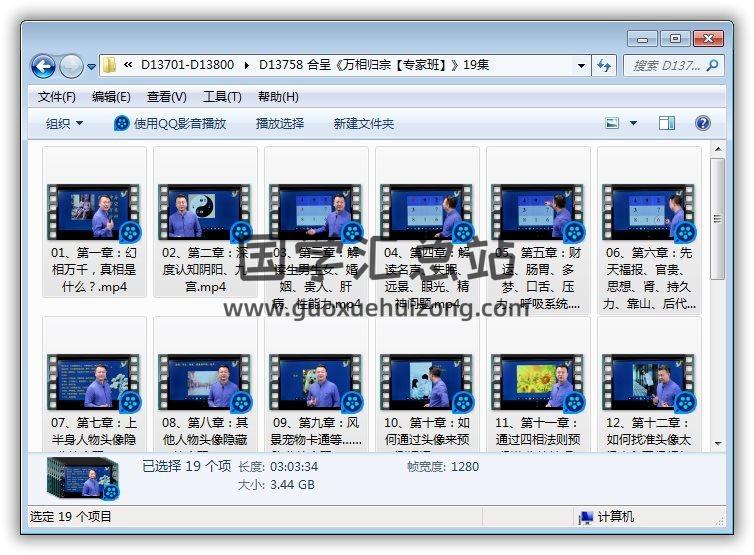Toggle the preview pane icon
Image resolution: width=754 pixels, height=555 pixels.
666,123
